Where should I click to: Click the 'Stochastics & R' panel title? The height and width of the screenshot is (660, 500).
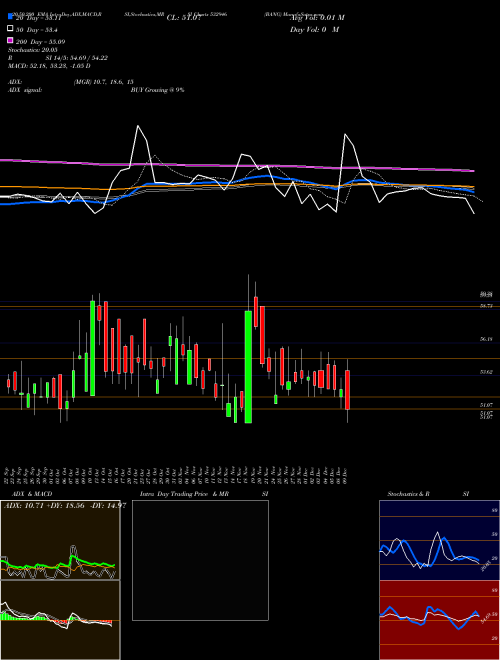409,494
